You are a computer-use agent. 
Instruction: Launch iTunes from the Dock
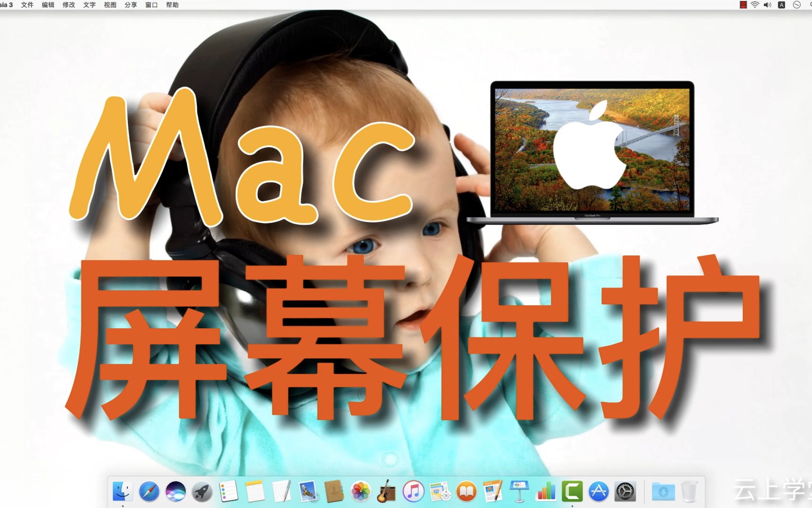[414, 491]
